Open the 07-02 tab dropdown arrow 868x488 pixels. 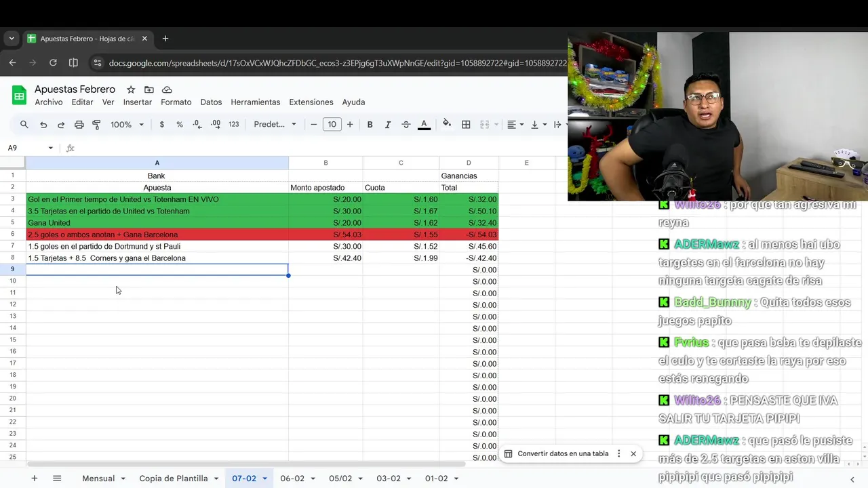[264, 479]
